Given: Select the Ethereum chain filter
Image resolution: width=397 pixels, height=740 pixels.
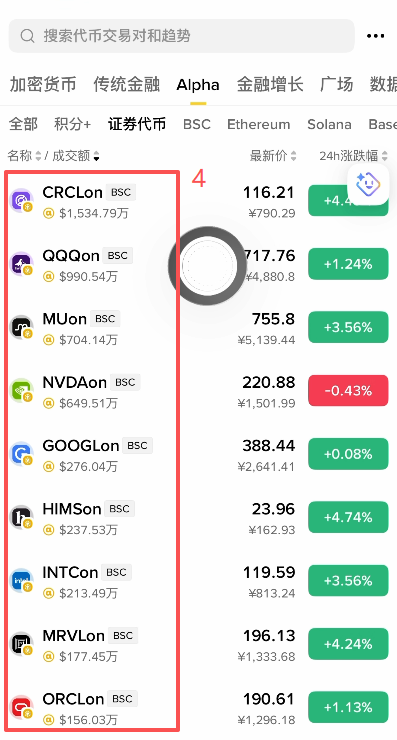Looking at the screenshot, I should coord(259,125).
